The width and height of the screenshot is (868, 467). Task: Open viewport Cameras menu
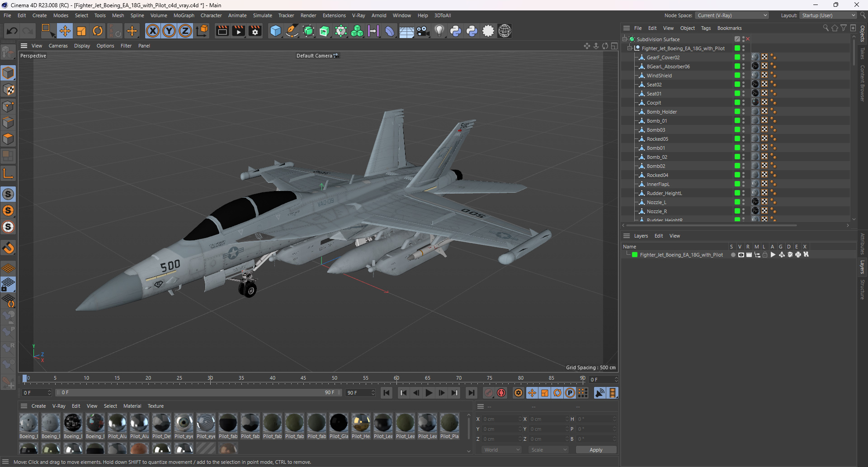point(58,46)
